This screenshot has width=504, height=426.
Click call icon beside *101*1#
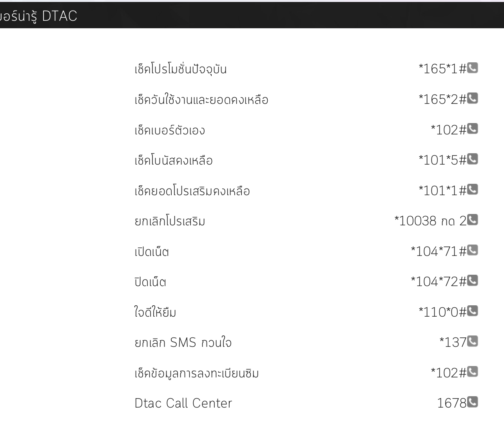473,189
